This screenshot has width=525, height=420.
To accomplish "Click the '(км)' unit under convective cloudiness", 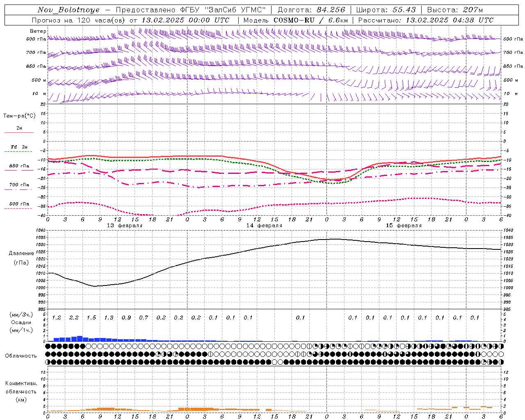I will pos(21,399).
